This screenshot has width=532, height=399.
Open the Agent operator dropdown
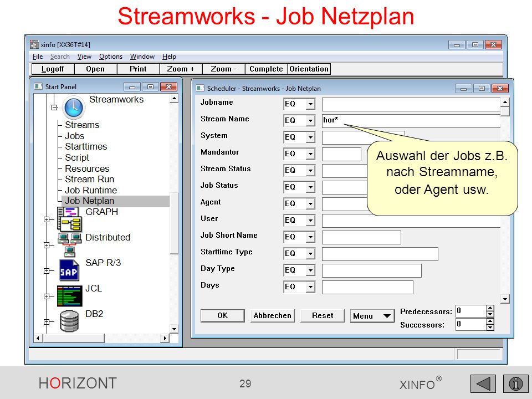pos(310,203)
